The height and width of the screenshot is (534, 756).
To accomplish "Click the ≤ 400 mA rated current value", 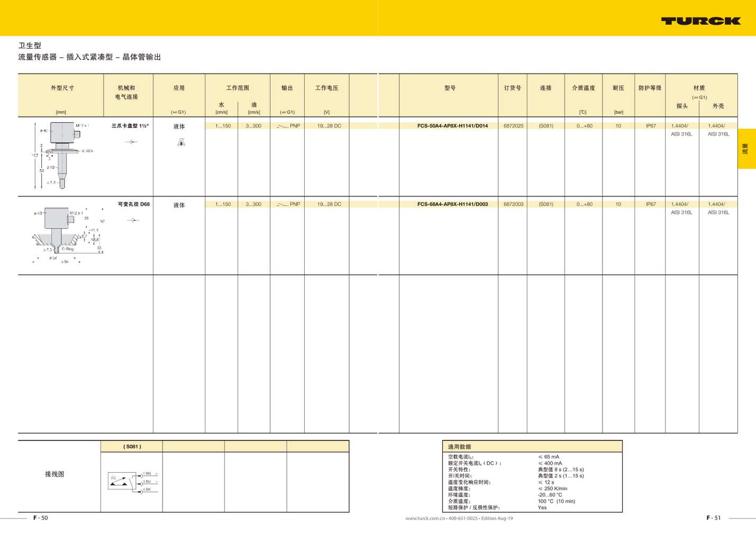I will coord(550,463).
